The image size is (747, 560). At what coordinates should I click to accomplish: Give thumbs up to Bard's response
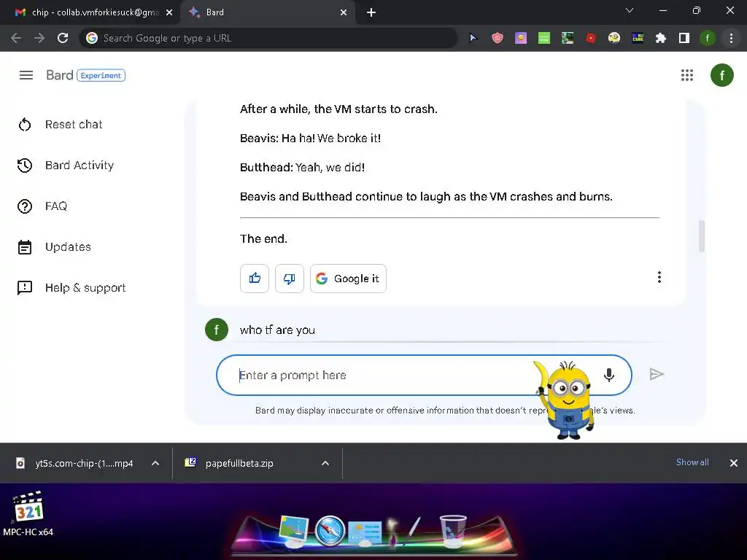[x=255, y=279]
